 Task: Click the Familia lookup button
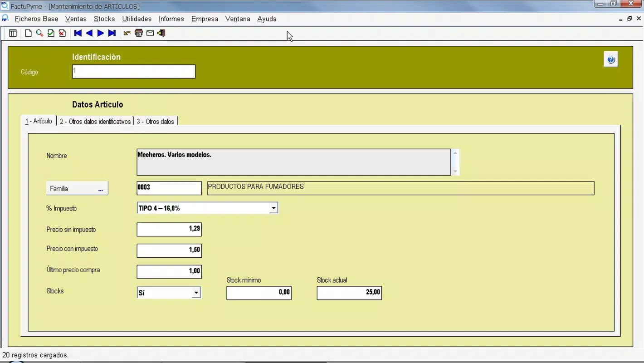coord(77,189)
